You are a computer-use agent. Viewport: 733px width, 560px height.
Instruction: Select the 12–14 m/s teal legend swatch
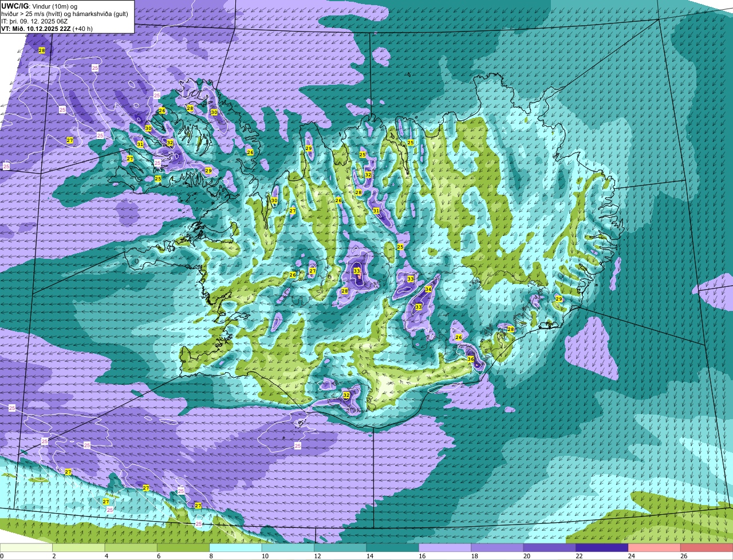(x=340, y=547)
